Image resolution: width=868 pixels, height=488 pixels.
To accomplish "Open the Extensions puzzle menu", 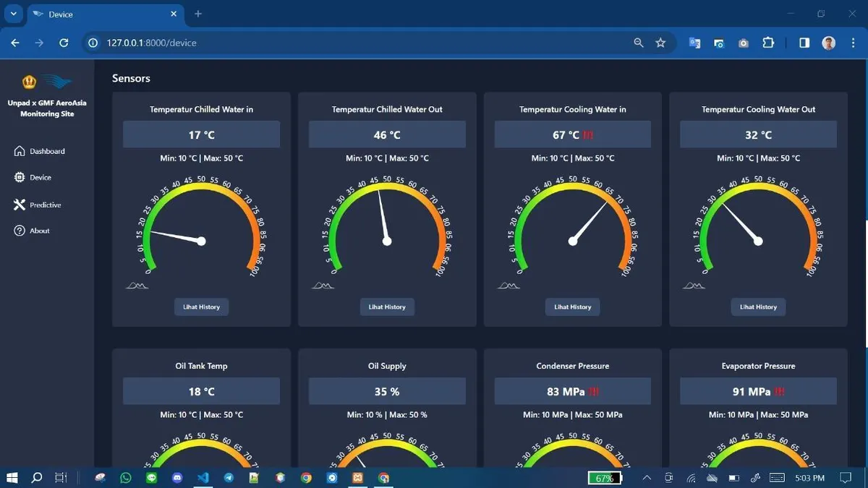I will coord(768,43).
